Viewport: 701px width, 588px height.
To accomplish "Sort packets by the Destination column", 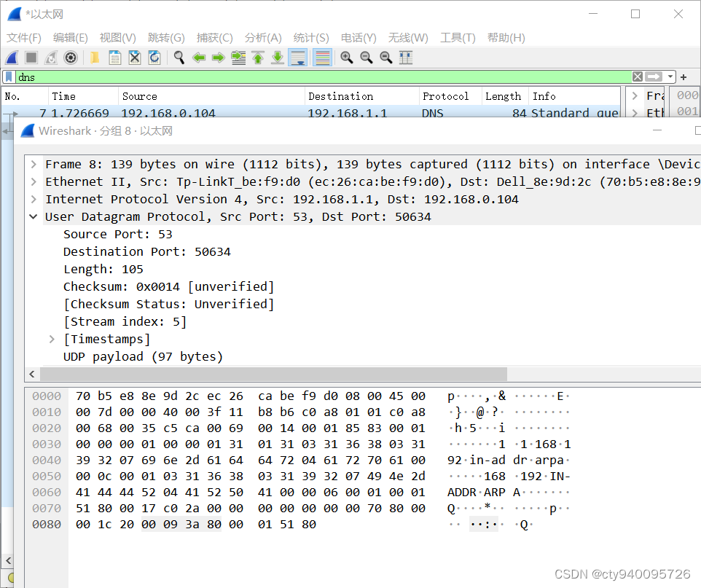I will [361, 96].
